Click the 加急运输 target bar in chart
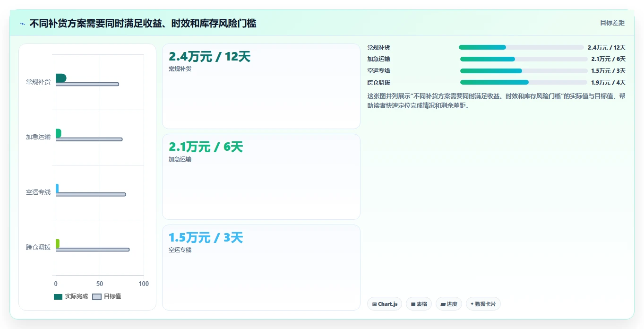644x329 pixels. click(x=89, y=139)
